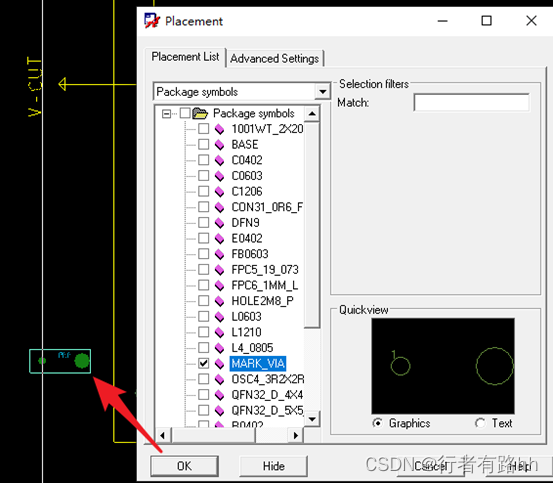Check the 1001WT_2X20 checkbox
Image resolution: width=553 pixels, height=483 pixels.
coord(203,129)
